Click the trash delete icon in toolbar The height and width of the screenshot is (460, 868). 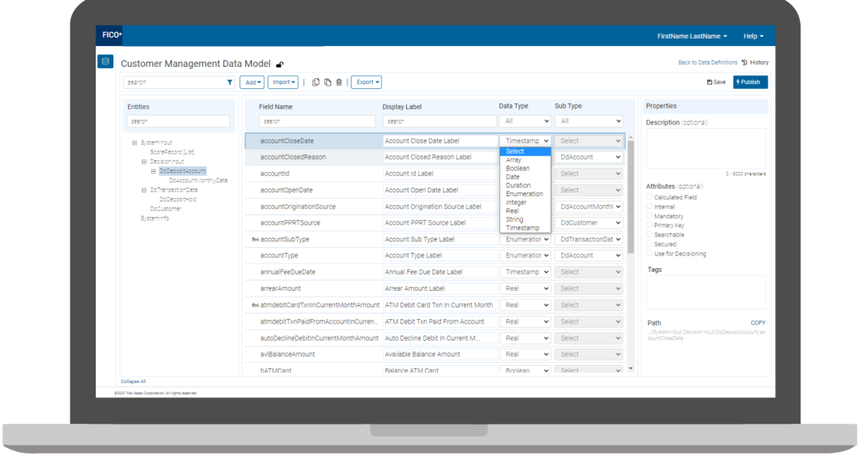[339, 82]
